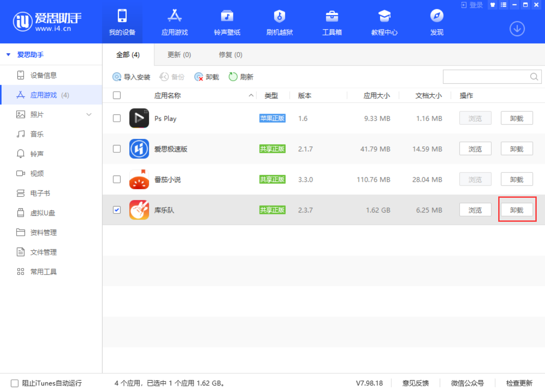Click the 应用名称 column sort arrow
Image resolution: width=545 pixels, height=392 pixels.
251,95
